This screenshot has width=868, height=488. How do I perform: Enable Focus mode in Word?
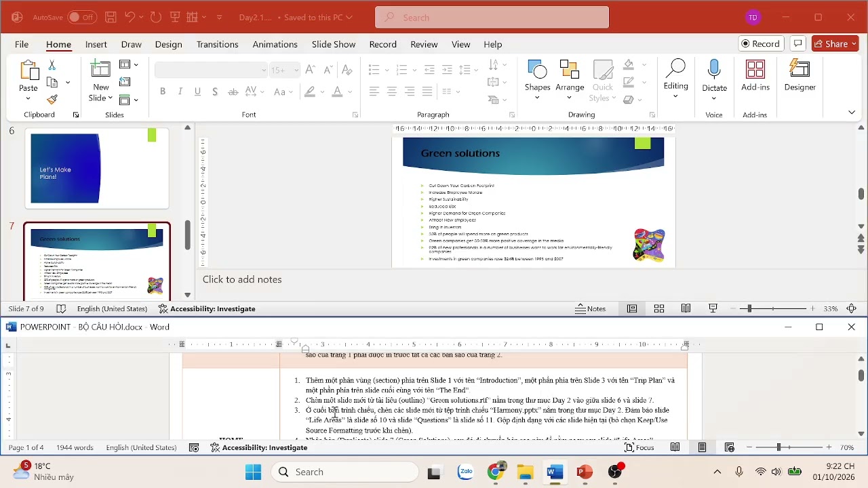pyautogui.click(x=639, y=447)
